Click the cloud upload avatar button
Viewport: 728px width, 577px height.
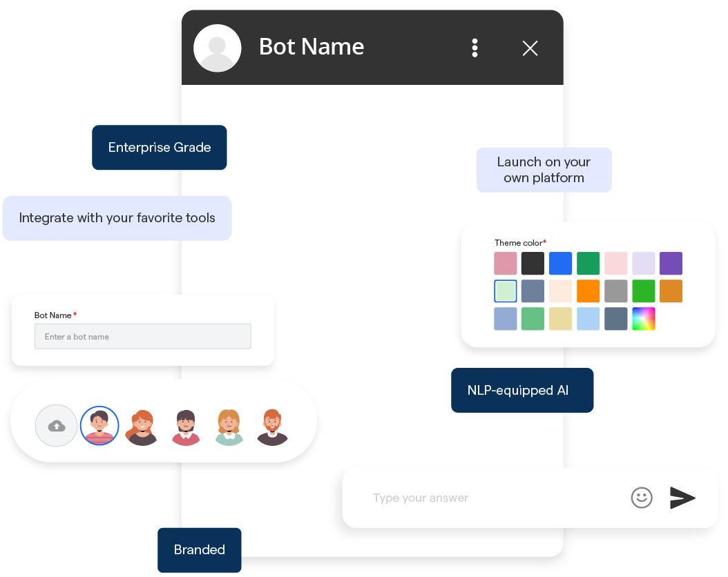pos(56,426)
